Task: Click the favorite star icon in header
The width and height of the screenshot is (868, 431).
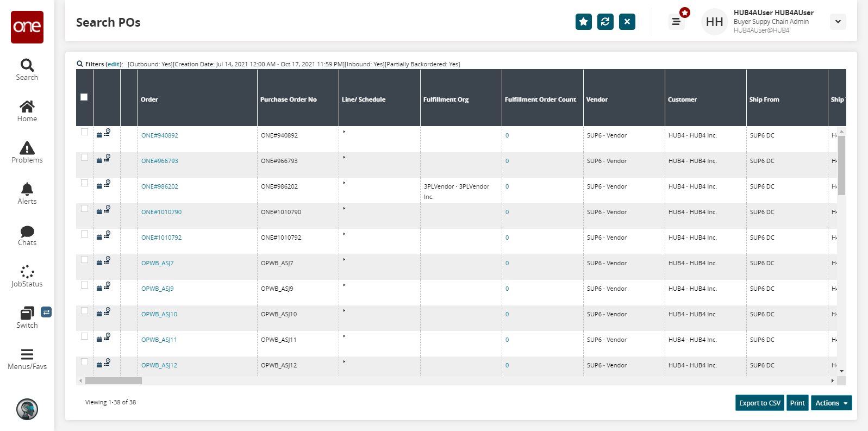Action: pyautogui.click(x=583, y=22)
